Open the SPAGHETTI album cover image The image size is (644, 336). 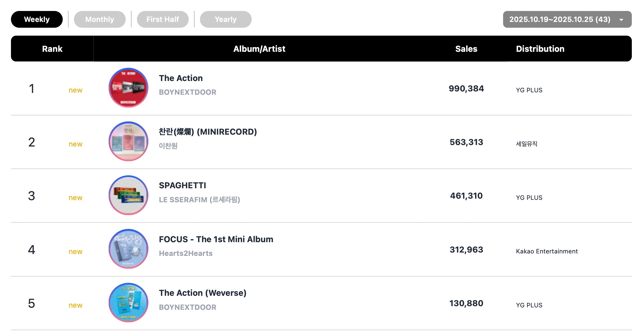pos(128,195)
